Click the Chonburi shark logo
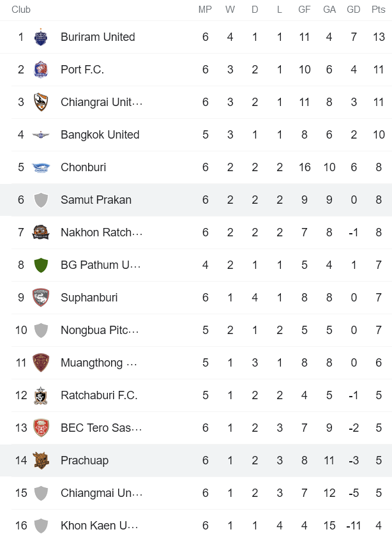Viewport: 392px width, 548px height. tap(40, 167)
